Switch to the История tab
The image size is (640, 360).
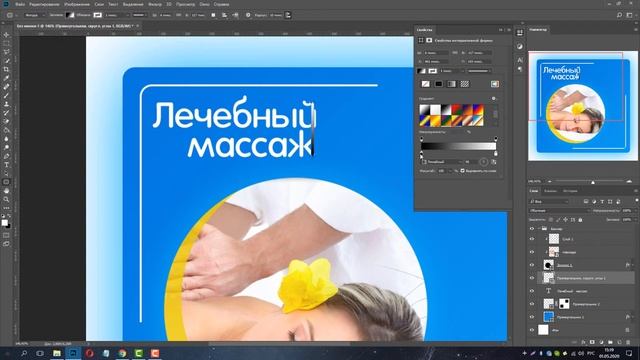[570, 191]
